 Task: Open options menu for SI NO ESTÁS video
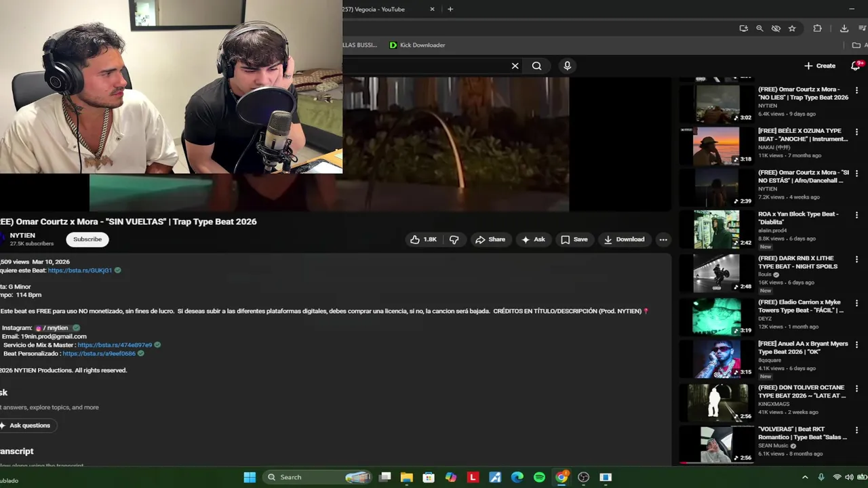[856, 174]
